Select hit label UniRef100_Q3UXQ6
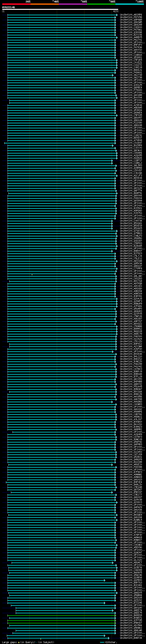Image resolution: width=146 pixels, height=644 pixels. tap(131, 32)
